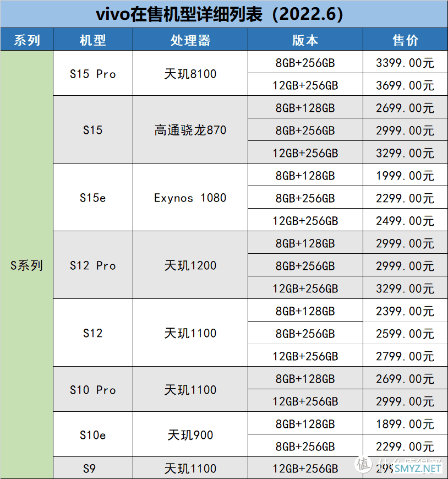Click the 高通骁龙870 processor cell
The height and width of the screenshot is (479, 448).
[190, 129]
